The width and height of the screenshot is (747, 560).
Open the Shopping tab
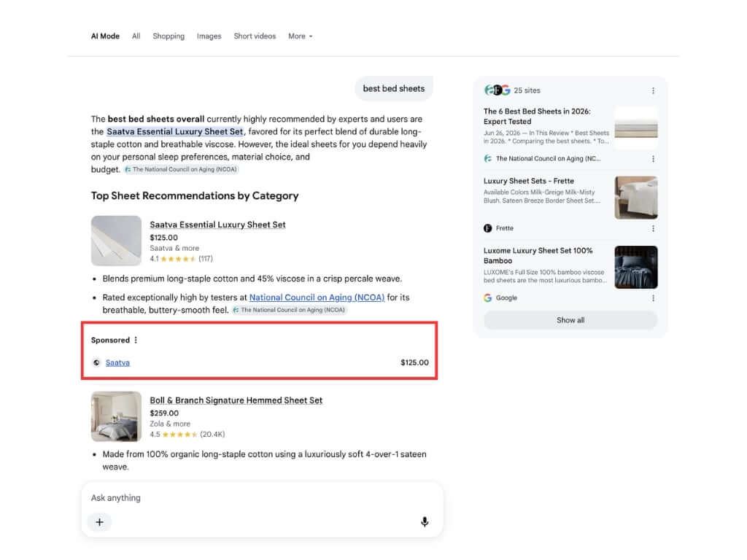click(169, 36)
